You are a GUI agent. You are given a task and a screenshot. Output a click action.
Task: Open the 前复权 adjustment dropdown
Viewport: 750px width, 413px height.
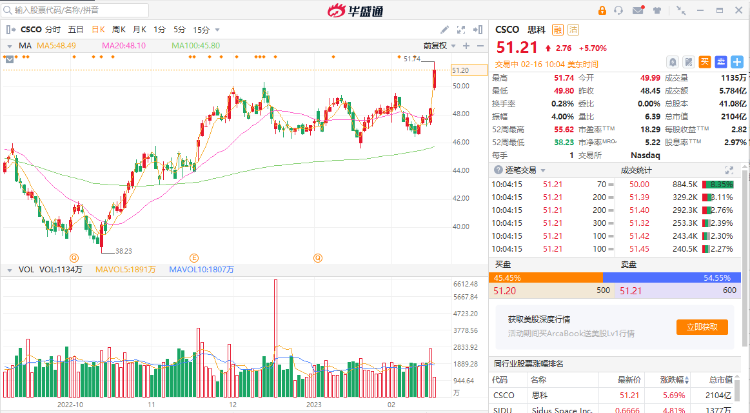click(x=435, y=46)
